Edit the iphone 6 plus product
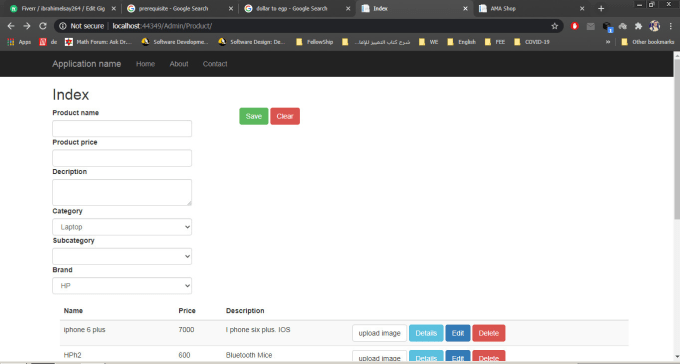 tap(458, 333)
